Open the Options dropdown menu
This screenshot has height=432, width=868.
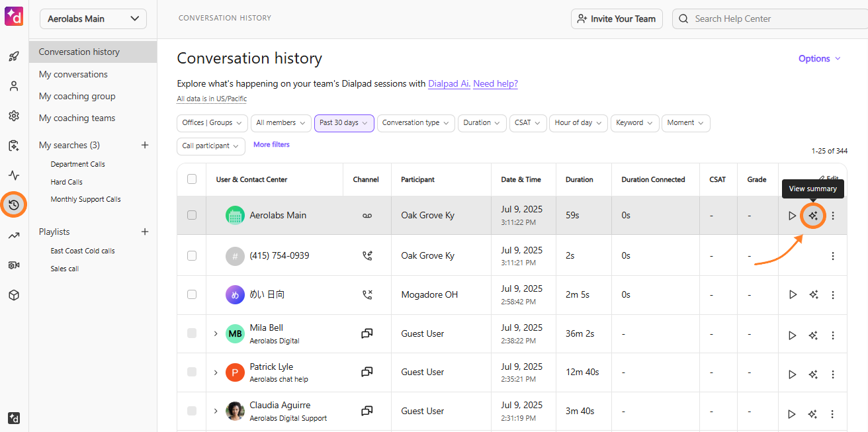pyautogui.click(x=820, y=59)
